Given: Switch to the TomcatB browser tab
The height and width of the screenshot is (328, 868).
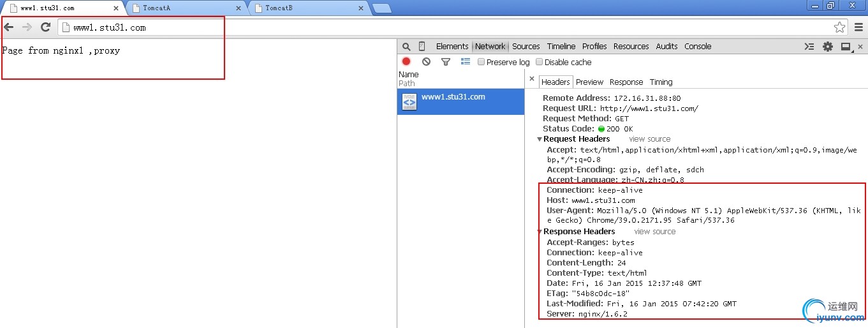Looking at the screenshot, I should [306, 8].
